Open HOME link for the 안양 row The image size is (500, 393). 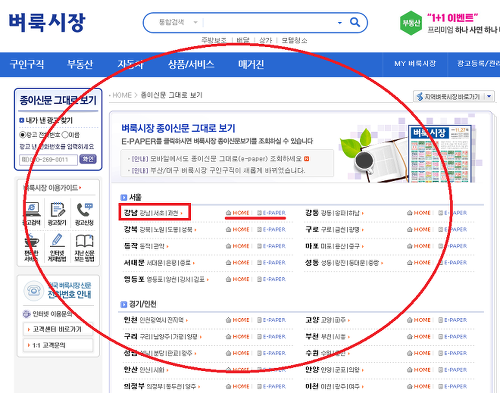[x=419, y=370]
